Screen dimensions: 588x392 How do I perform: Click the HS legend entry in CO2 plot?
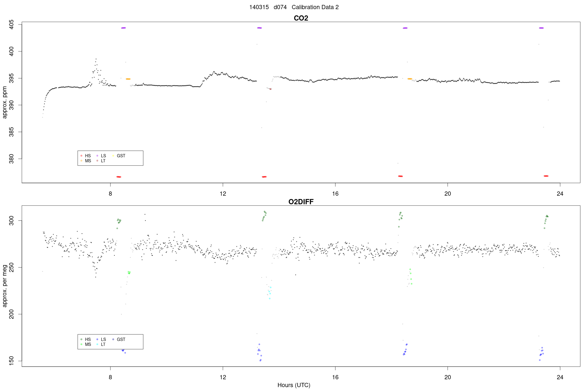pos(86,156)
